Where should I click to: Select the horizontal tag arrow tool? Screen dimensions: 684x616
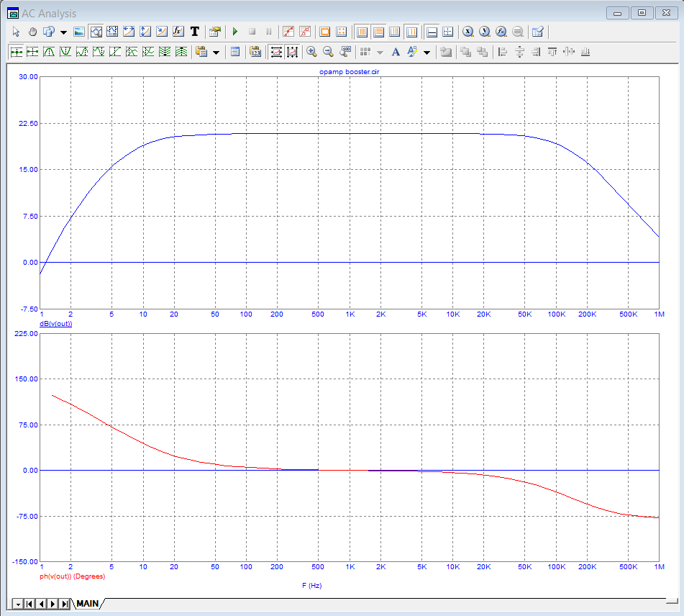pyautogui.click(x=129, y=32)
